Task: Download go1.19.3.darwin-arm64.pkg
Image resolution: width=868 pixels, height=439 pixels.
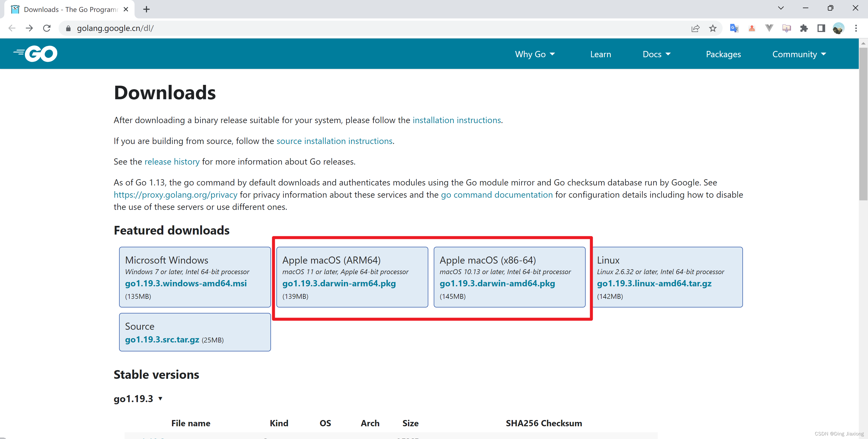Action: pyautogui.click(x=339, y=283)
